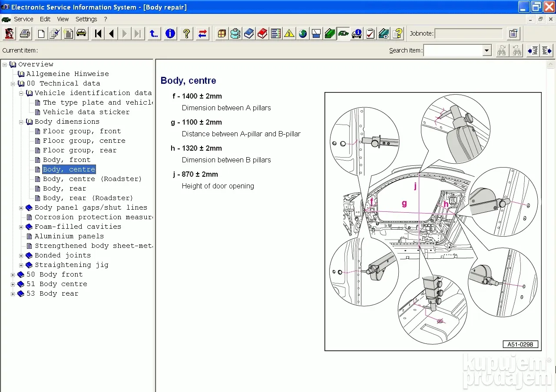Open the parts box icon in the toolbar
556x392 pixels.
[x=222, y=33]
